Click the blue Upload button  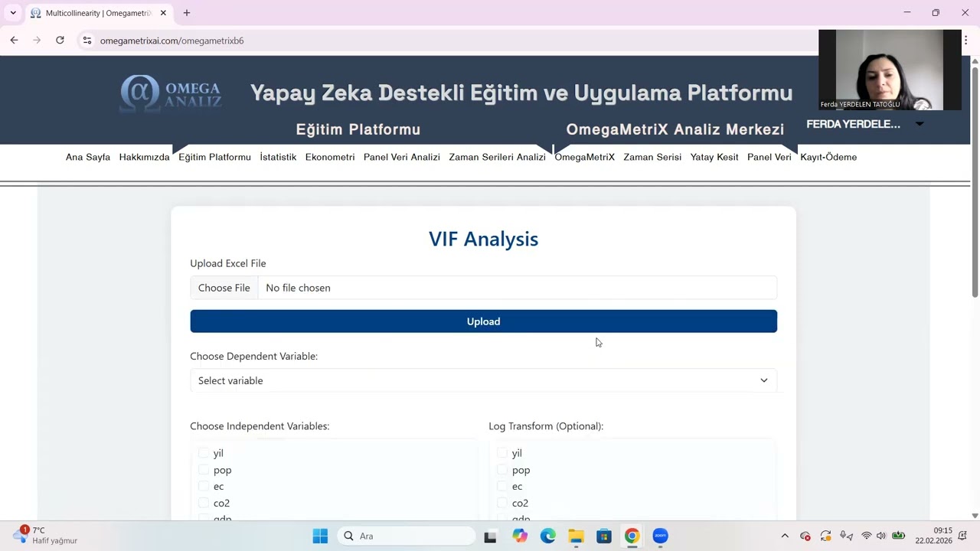point(483,321)
